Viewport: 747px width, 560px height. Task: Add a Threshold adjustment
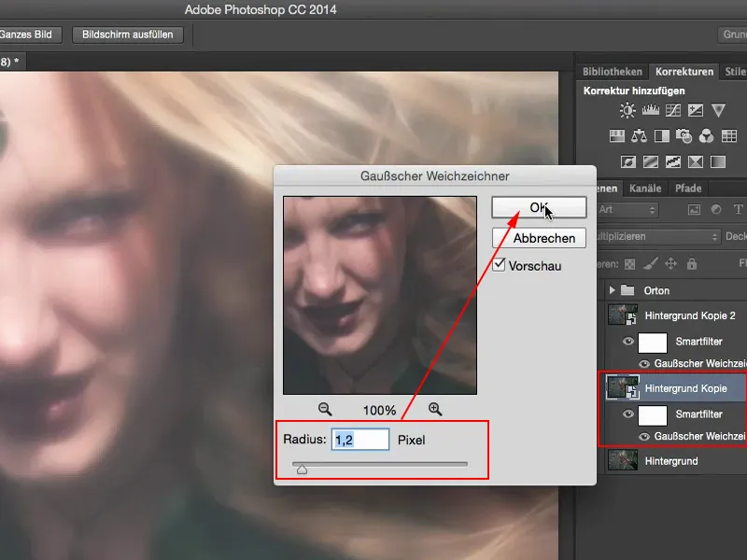pyautogui.click(x=672, y=161)
